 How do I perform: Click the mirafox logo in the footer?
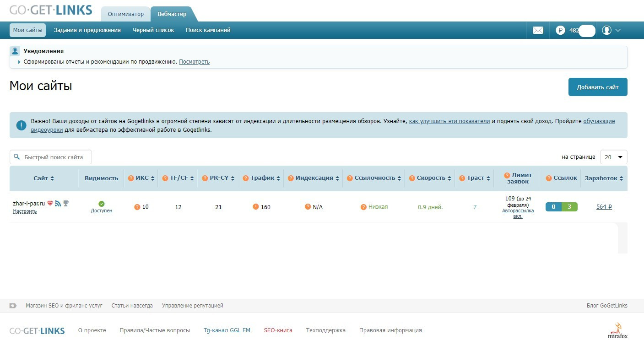coord(617,330)
